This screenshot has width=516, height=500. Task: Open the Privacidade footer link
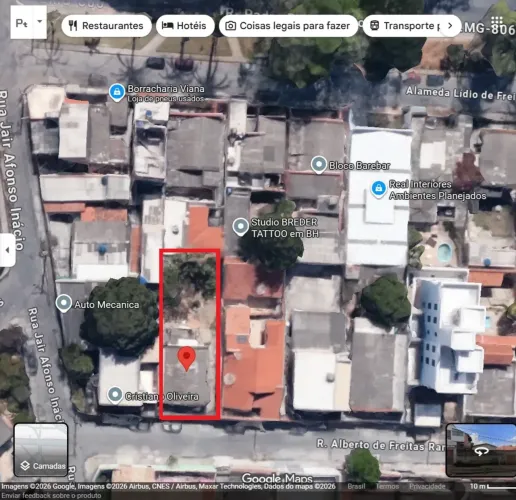427,486
